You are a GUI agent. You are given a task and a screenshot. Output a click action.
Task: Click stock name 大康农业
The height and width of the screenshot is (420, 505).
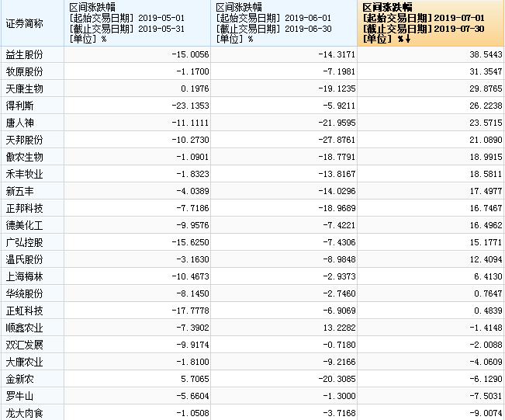[25, 362]
